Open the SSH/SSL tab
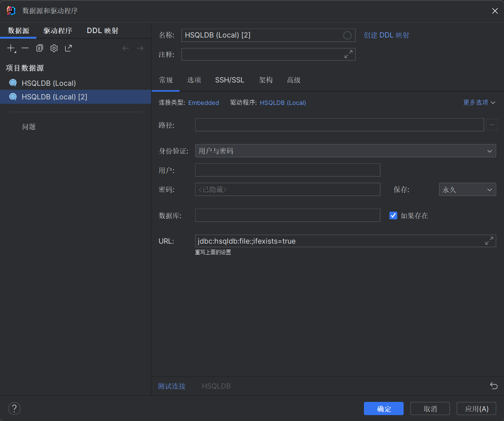The height and width of the screenshot is (421, 504). (230, 80)
